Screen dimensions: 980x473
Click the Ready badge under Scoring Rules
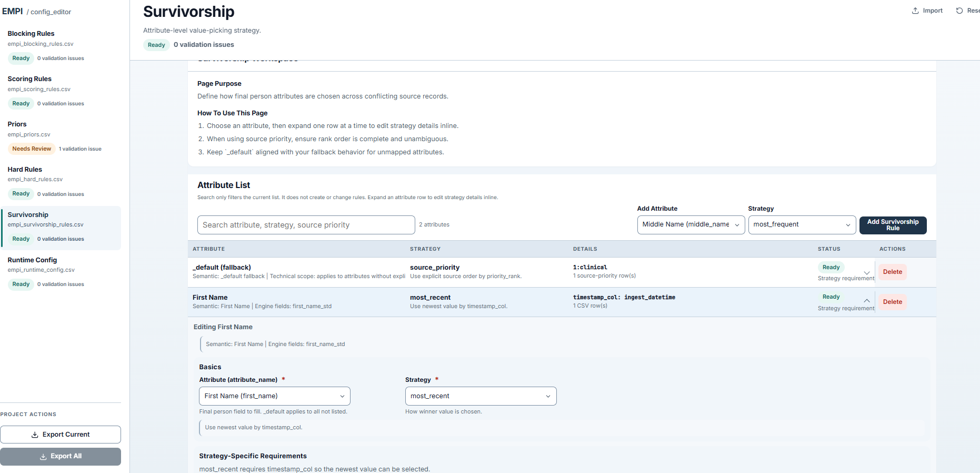click(x=21, y=103)
